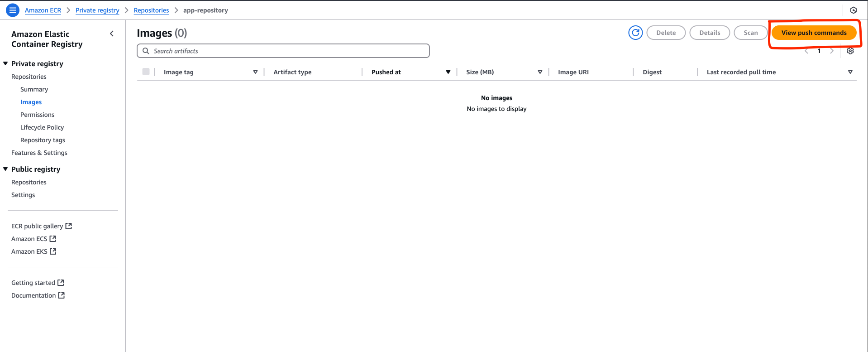
Task: Open Repository tags in the sidebar
Action: (43, 140)
